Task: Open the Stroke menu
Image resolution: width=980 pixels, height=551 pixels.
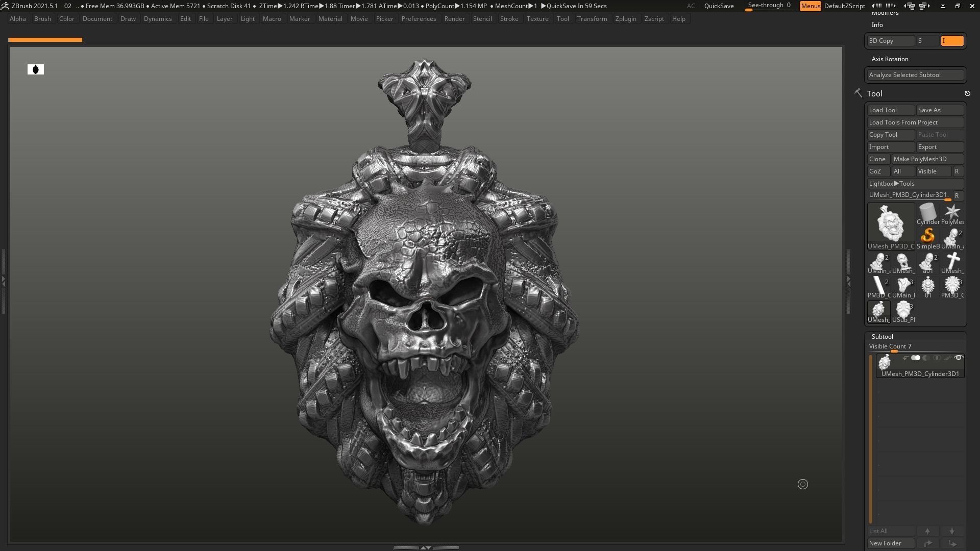Action: (x=509, y=19)
